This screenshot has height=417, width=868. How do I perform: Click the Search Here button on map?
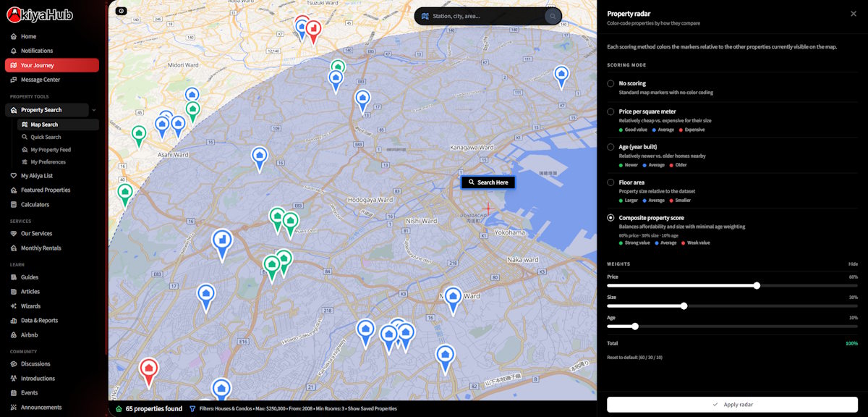pyautogui.click(x=488, y=182)
